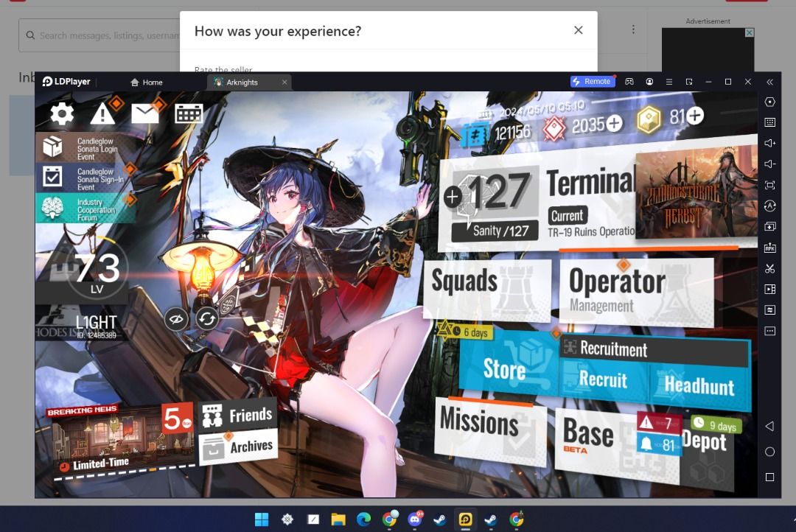Open the Arknights settings gear

point(62,113)
